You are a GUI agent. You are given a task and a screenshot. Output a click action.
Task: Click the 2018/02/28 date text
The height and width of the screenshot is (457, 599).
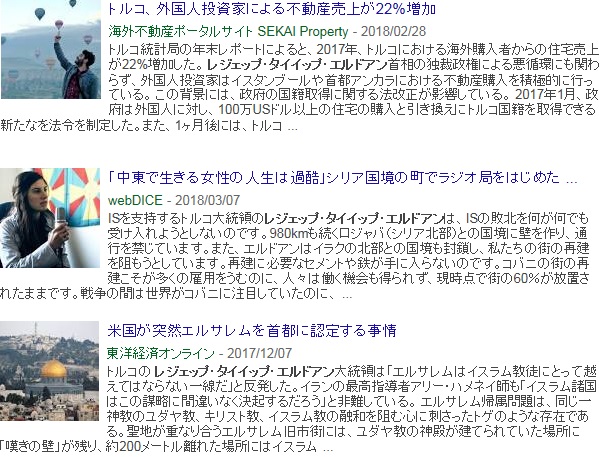[393, 31]
